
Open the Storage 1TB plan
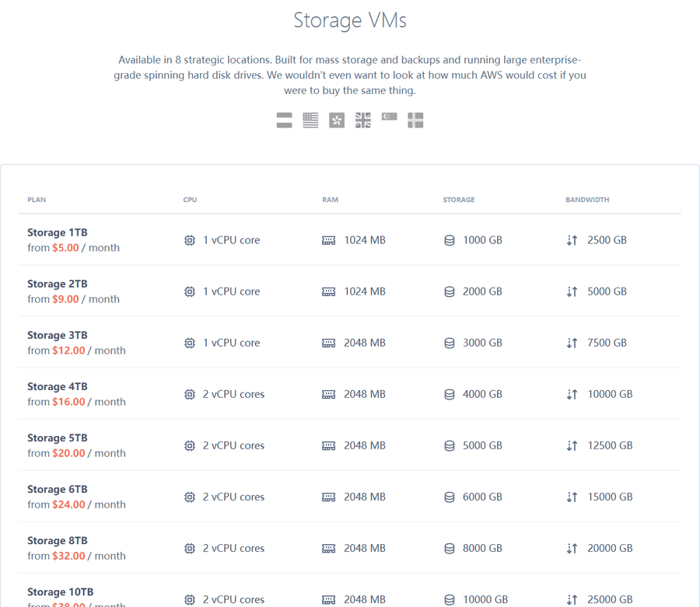tap(57, 233)
